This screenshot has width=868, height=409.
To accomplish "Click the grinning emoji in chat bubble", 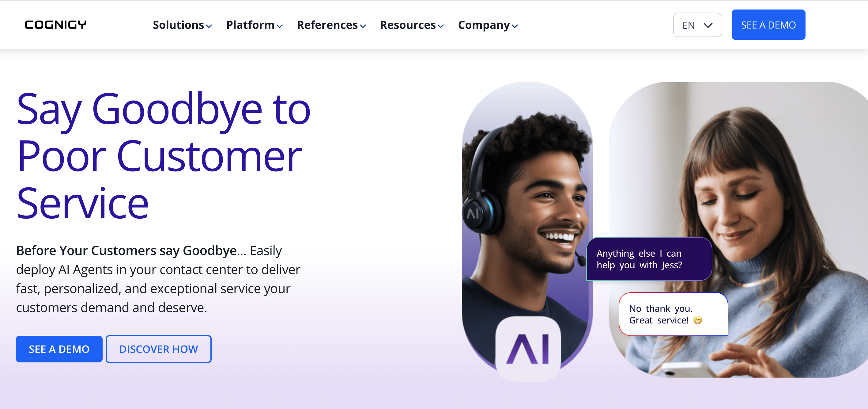I will [x=697, y=320].
